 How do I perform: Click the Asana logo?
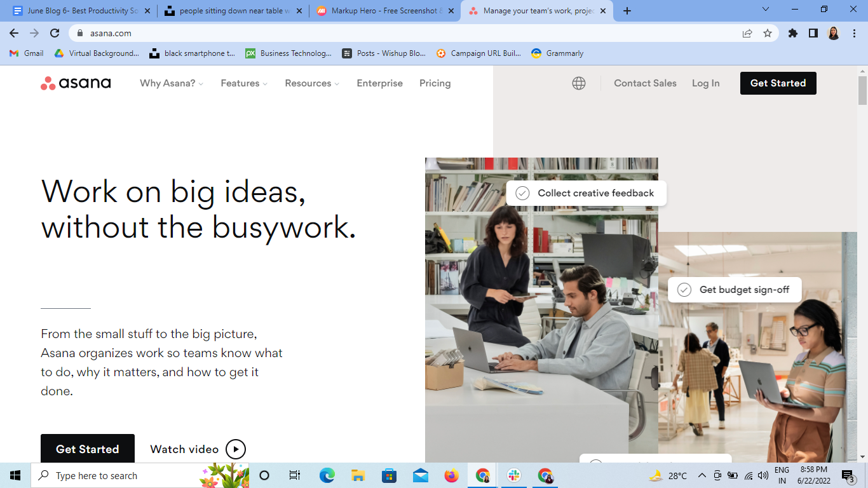pyautogui.click(x=76, y=83)
